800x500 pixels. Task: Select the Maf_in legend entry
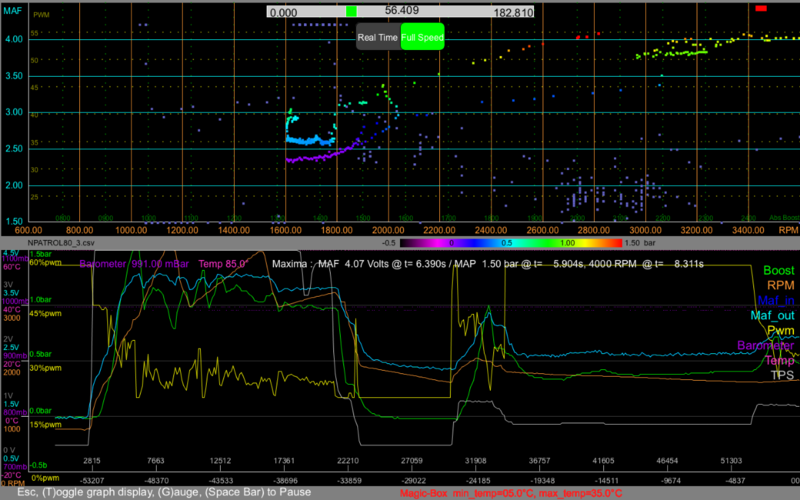(776, 300)
